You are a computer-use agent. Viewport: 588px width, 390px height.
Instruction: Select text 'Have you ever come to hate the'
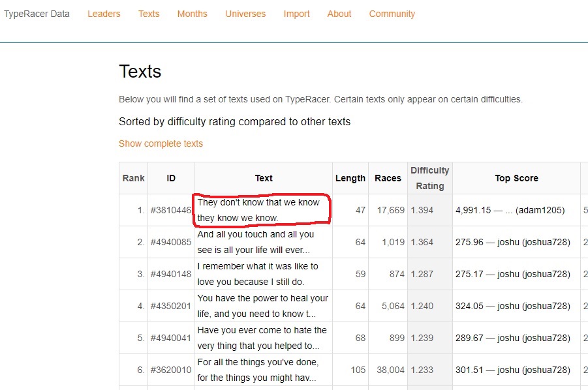(262, 330)
